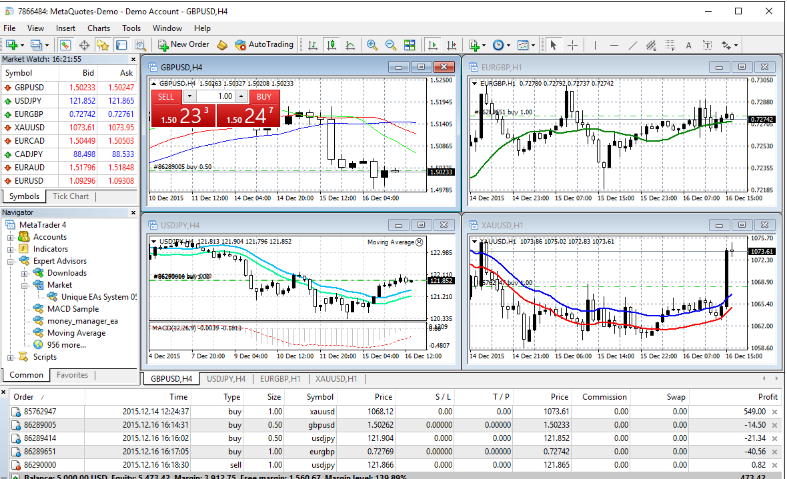
Task: Select the Draw Trendline tool
Action: click(x=632, y=45)
